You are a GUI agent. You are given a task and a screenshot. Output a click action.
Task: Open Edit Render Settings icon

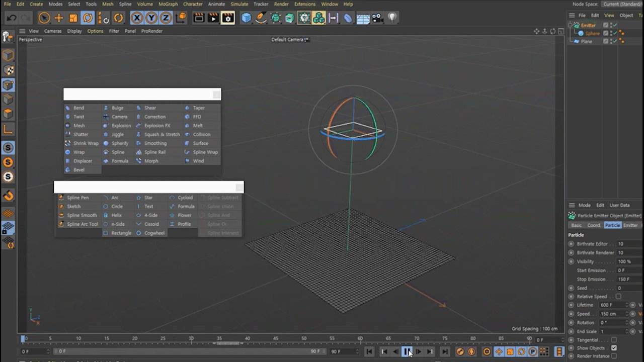coord(228,18)
